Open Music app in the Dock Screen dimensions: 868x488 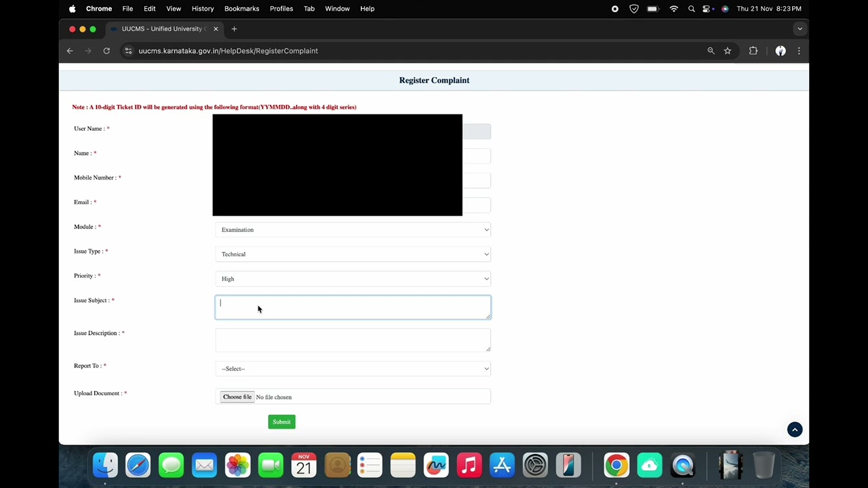click(x=469, y=466)
